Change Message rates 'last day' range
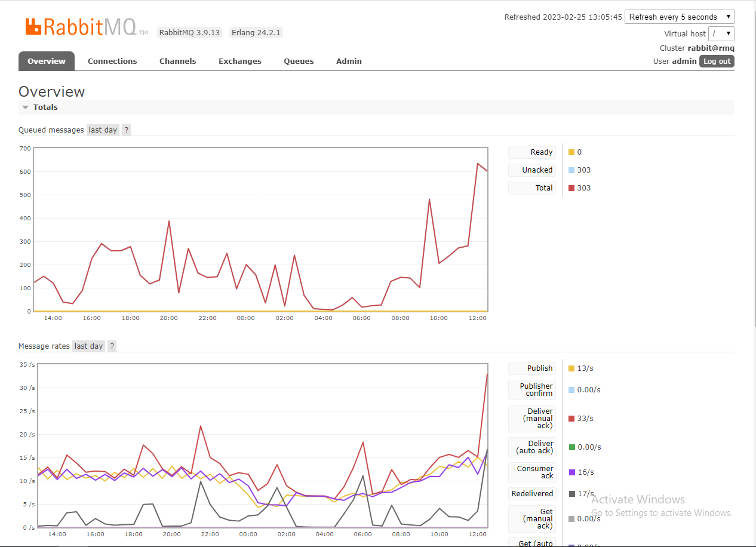This screenshot has width=756, height=547. (x=88, y=346)
